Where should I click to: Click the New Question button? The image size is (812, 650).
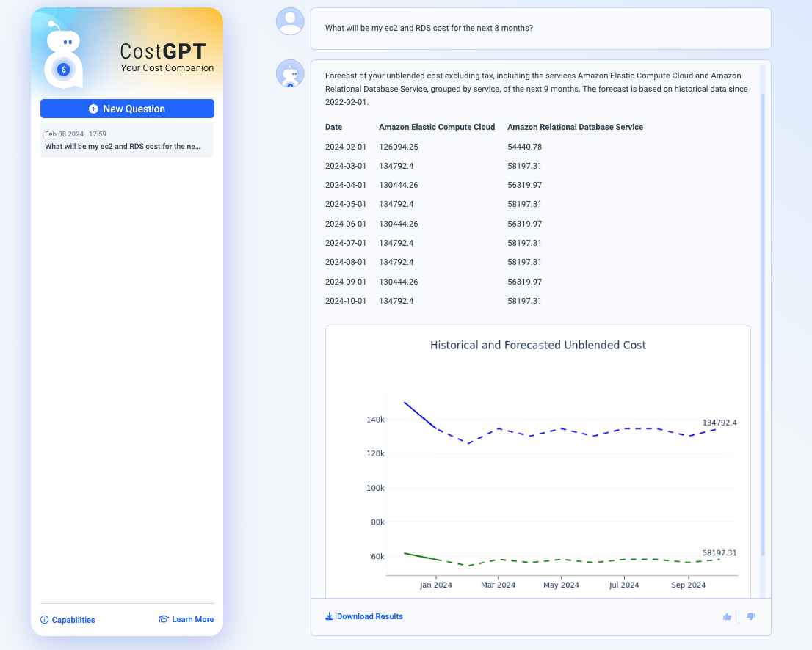[x=128, y=109]
